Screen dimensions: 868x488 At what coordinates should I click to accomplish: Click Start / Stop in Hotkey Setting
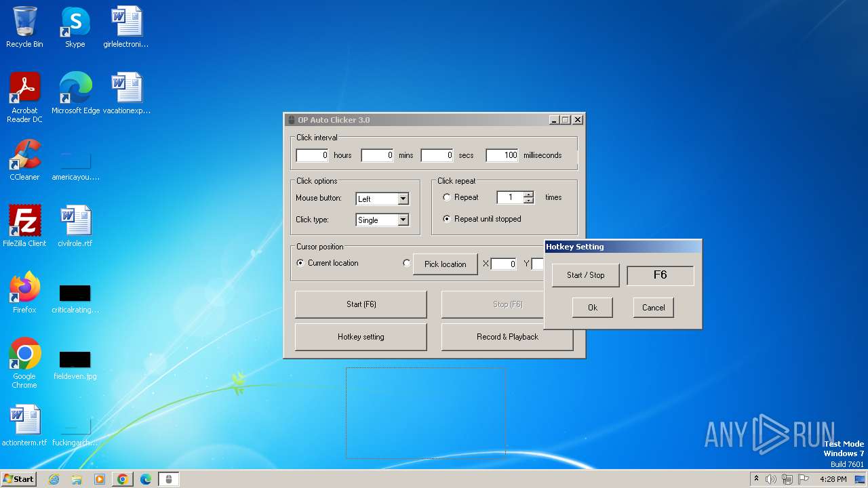(585, 275)
